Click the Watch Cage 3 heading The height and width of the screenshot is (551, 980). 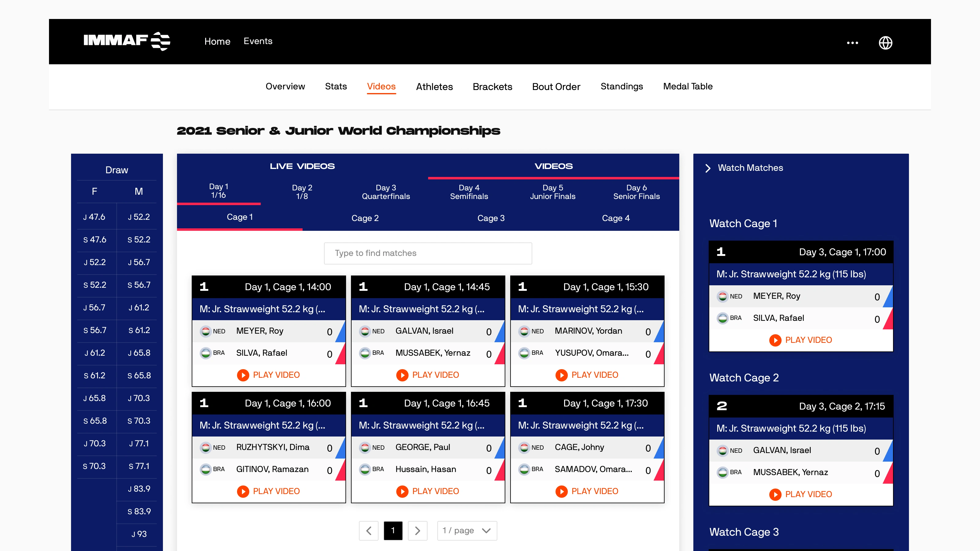coord(744,532)
